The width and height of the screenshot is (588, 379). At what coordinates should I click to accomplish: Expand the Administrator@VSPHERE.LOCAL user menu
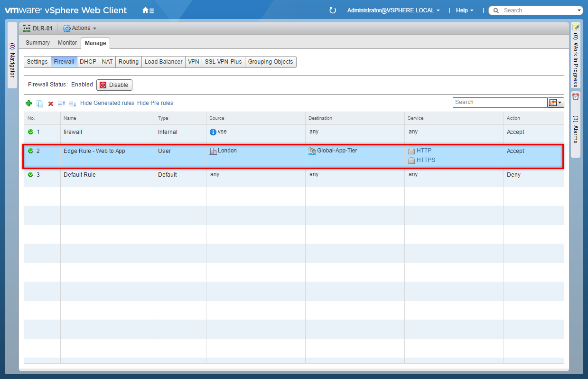(x=393, y=10)
